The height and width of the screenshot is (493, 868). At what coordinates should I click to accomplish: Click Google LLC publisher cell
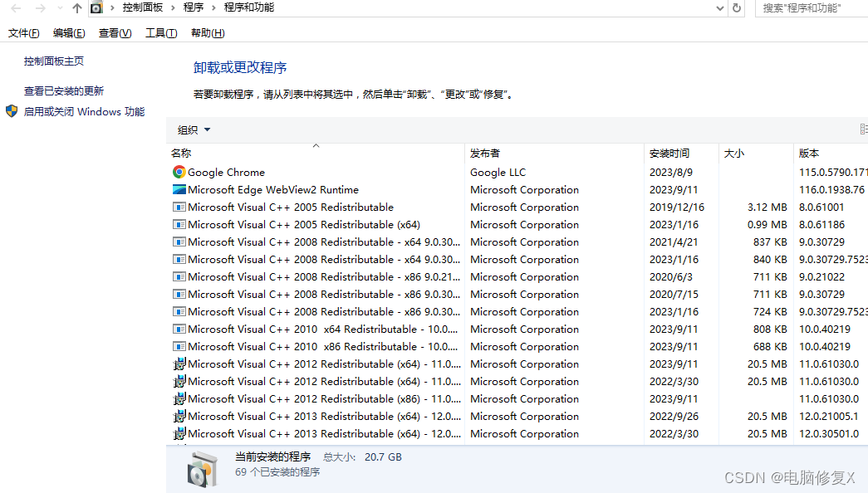pyautogui.click(x=498, y=173)
